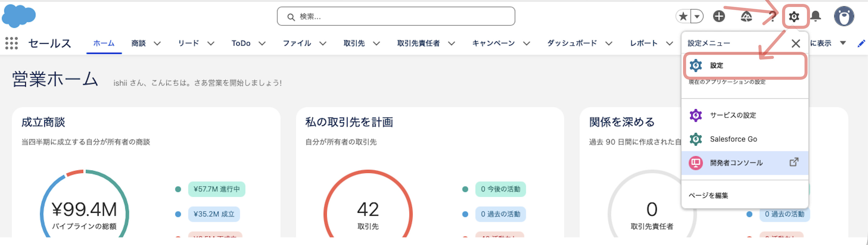This screenshot has height=245, width=868.
Task: Open the 取引先 tab
Action: pos(354,43)
